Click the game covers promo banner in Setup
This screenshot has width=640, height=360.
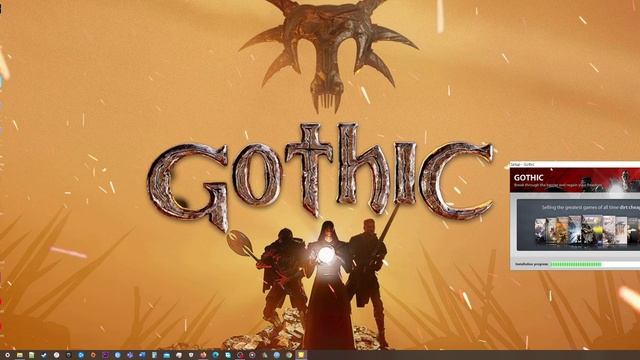[578, 225]
